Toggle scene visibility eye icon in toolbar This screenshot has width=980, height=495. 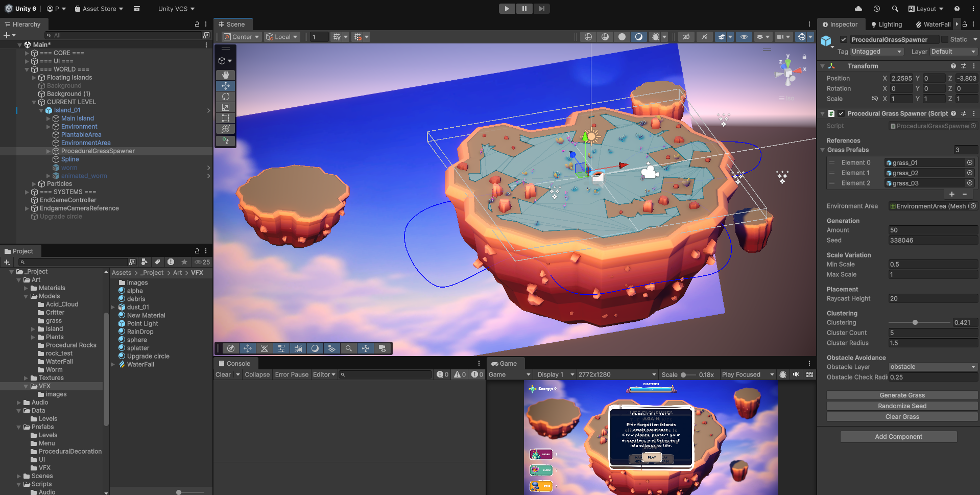click(x=744, y=37)
